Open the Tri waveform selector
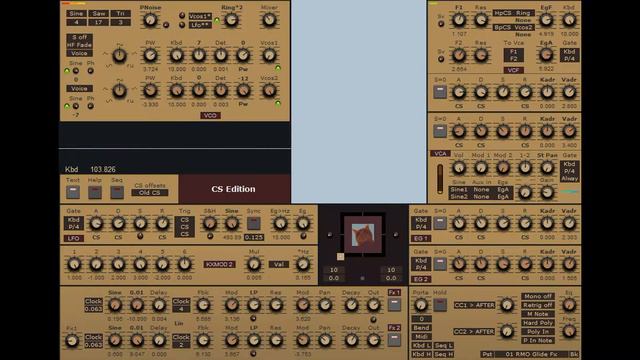The height and width of the screenshot is (360, 640). point(120,13)
